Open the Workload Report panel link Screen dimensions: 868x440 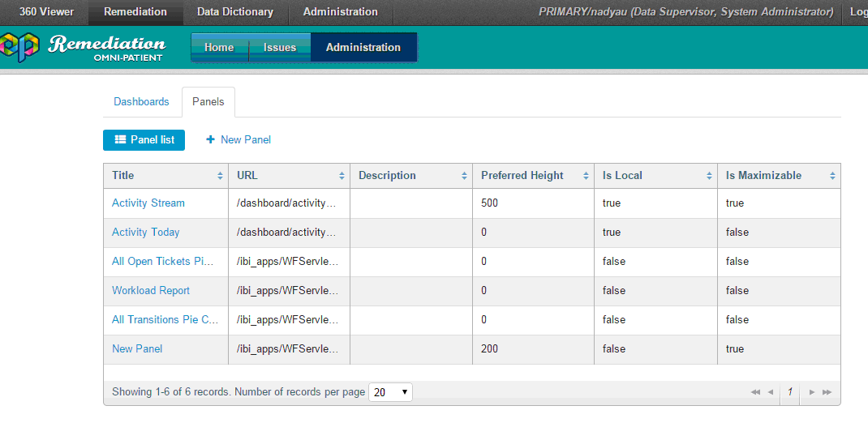[151, 291]
